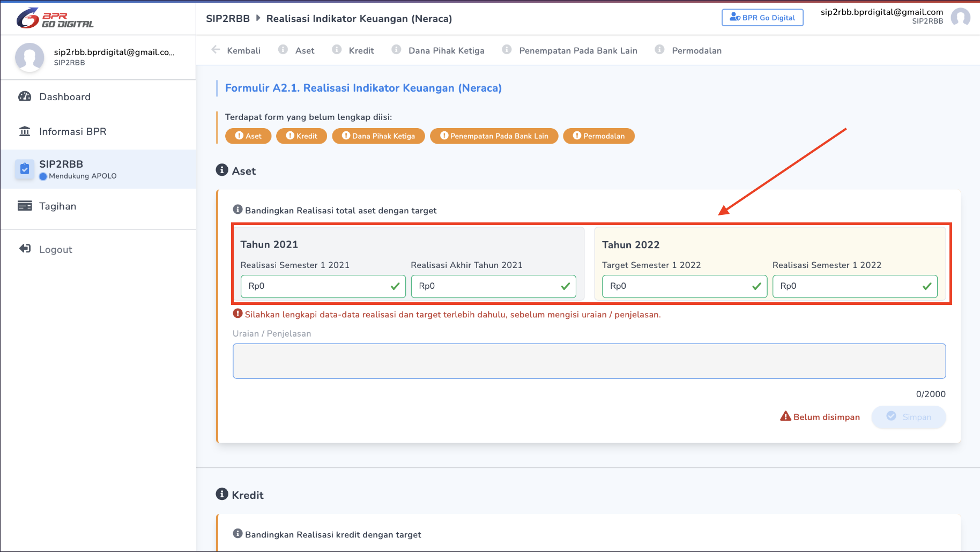Click info icon next to Bandingkan Realisasi kredit
This screenshot has height=552, width=980.
coord(237,534)
